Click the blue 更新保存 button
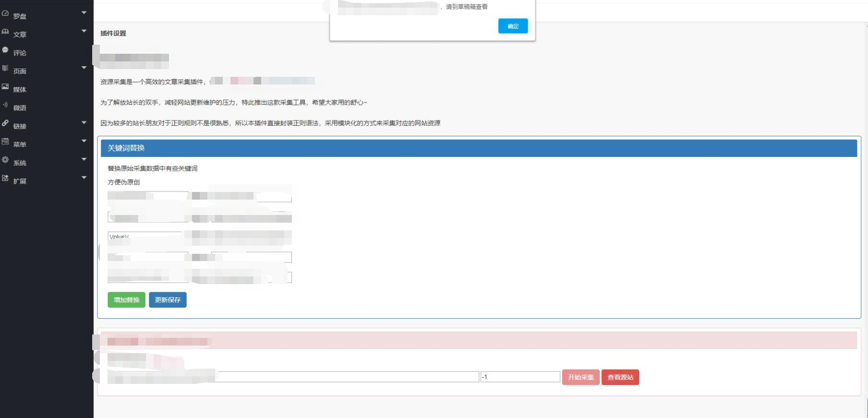This screenshot has width=868, height=418. tap(168, 300)
